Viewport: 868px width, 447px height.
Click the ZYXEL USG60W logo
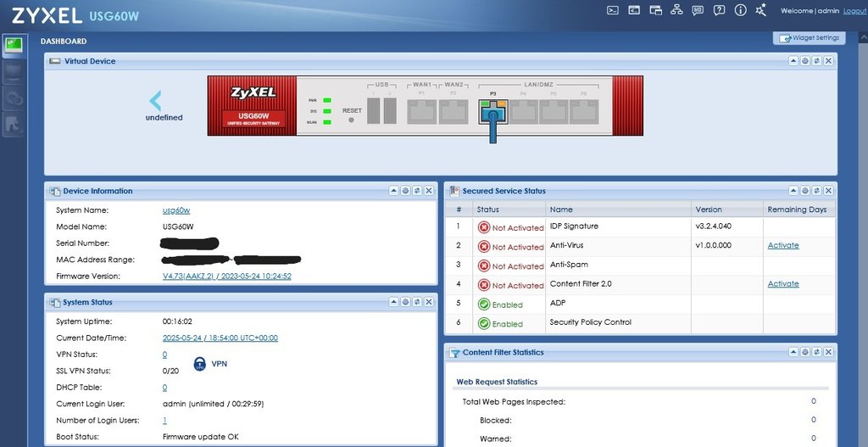[x=75, y=15]
